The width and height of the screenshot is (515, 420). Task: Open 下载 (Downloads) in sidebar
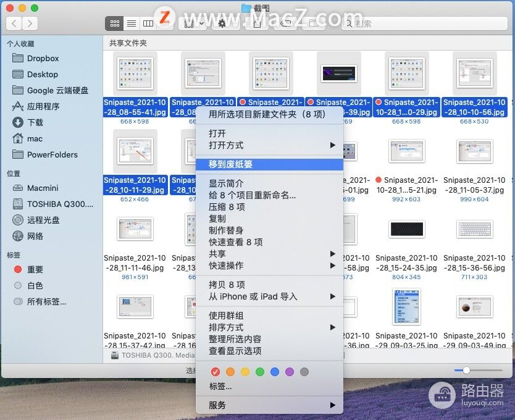[x=35, y=122]
